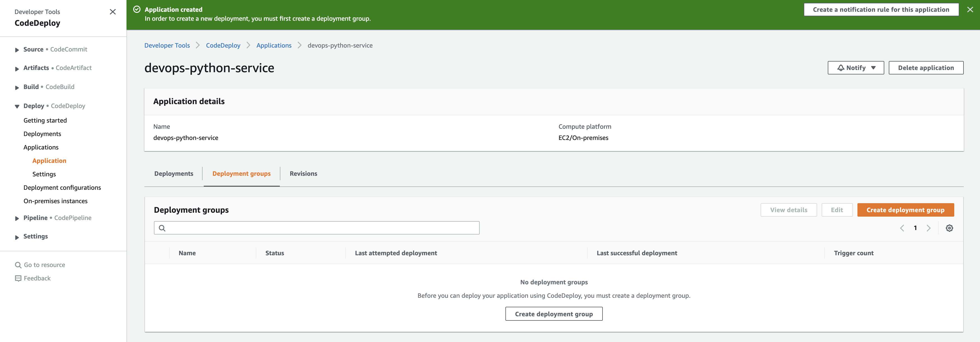
Task: Click the Feedback icon in sidebar
Action: [x=18, y=278]
